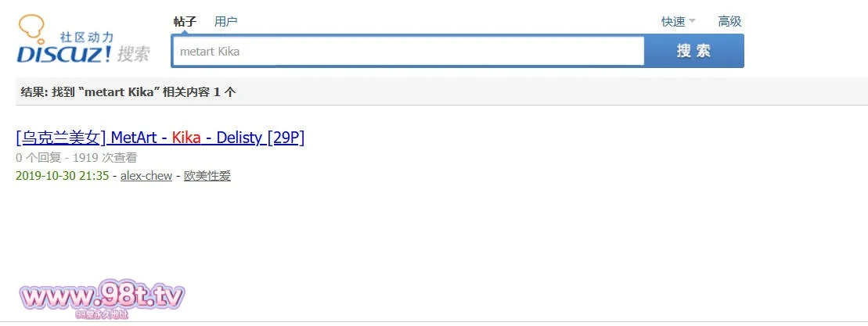
Task: Click the red highlighted Kika keyword
Action: click(x=186, y=138)
